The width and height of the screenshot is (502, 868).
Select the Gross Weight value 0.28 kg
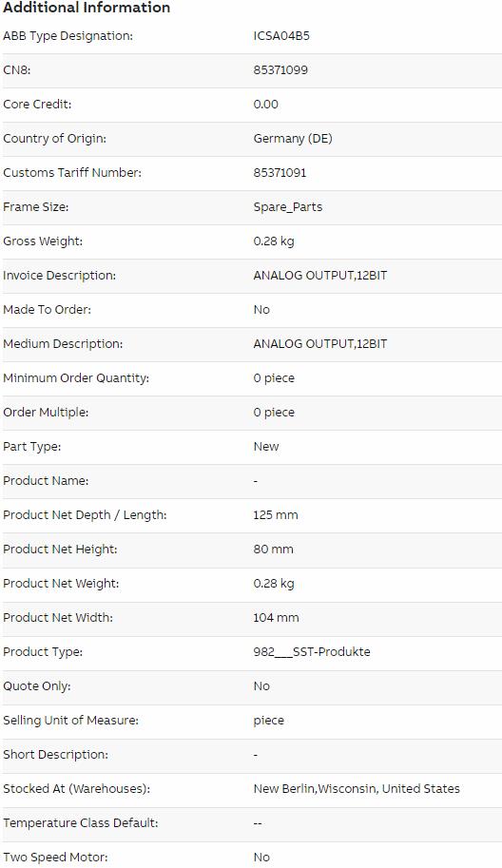pos(274,241)
